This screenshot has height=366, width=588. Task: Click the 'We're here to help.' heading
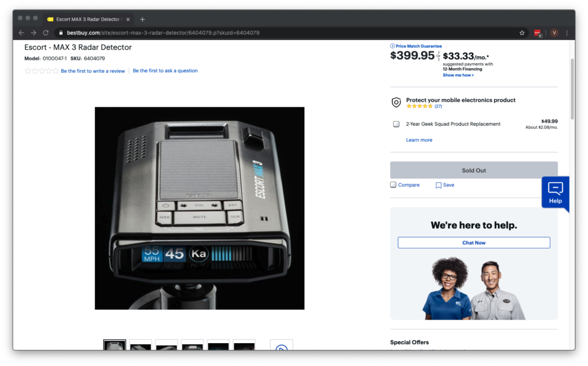coord(474,225)
